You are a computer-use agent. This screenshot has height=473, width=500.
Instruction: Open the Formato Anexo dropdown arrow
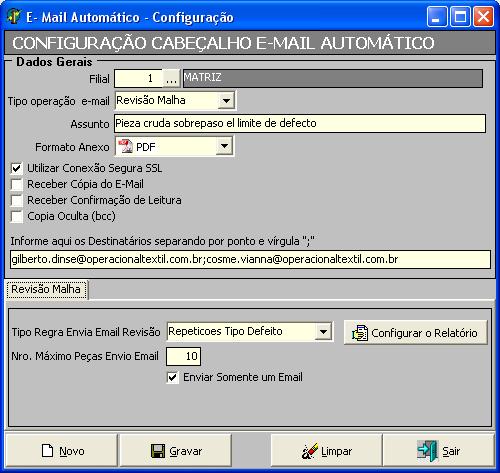224,146
